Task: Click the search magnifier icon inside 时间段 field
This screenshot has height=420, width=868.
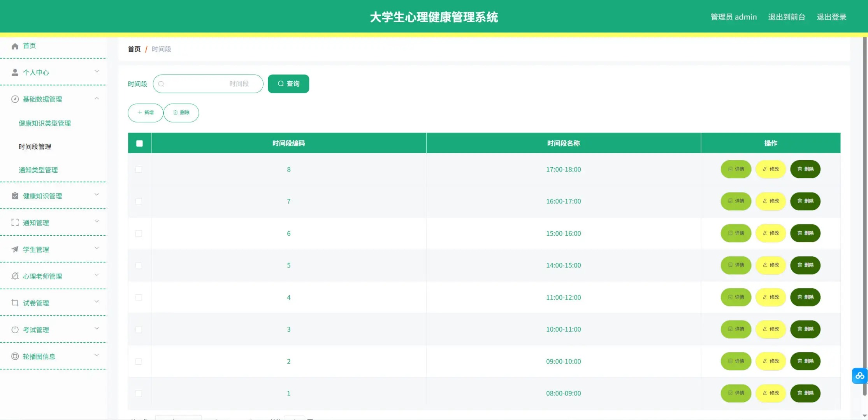Action: [x=161, y=84]
